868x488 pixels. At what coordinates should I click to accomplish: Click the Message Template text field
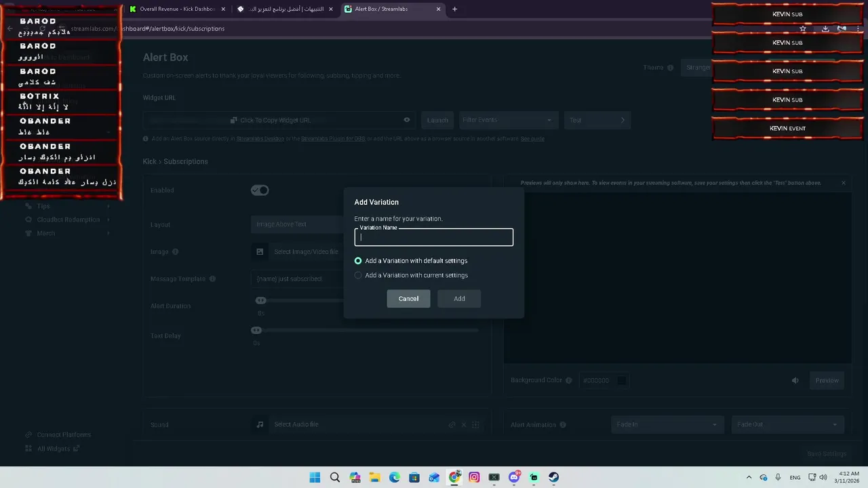coord(298,279)
